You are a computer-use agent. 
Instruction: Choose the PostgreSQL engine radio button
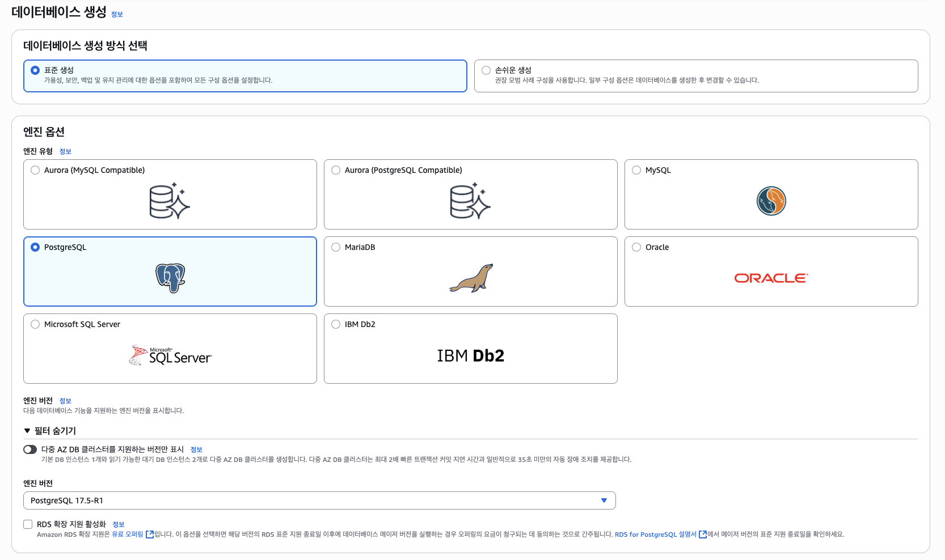(35, 247)
